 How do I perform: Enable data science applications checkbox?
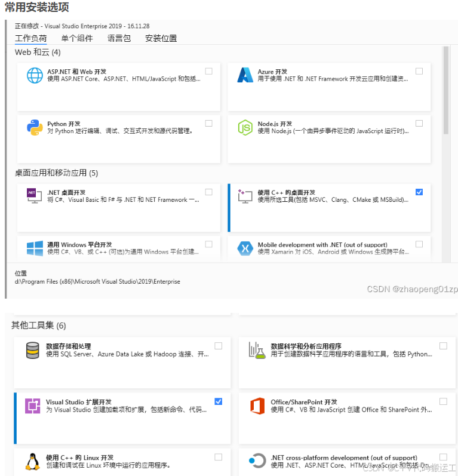[x=443, y=346]
